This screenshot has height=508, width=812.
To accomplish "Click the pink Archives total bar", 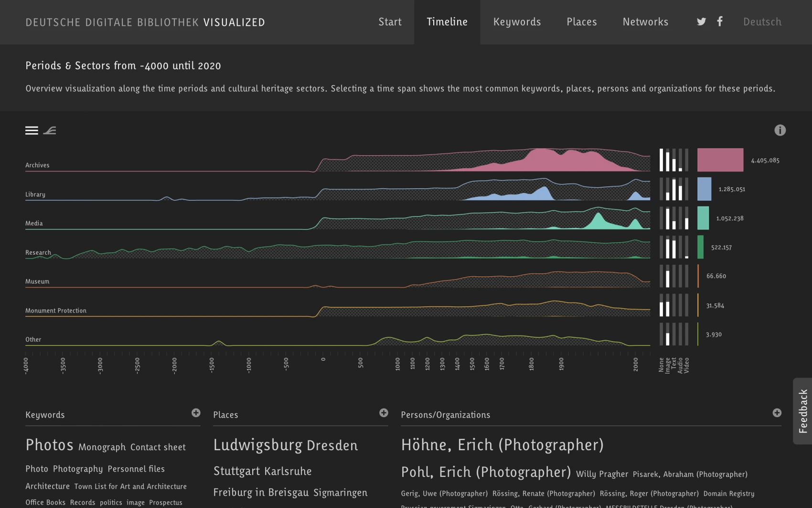I will click(x=720, y=160).
